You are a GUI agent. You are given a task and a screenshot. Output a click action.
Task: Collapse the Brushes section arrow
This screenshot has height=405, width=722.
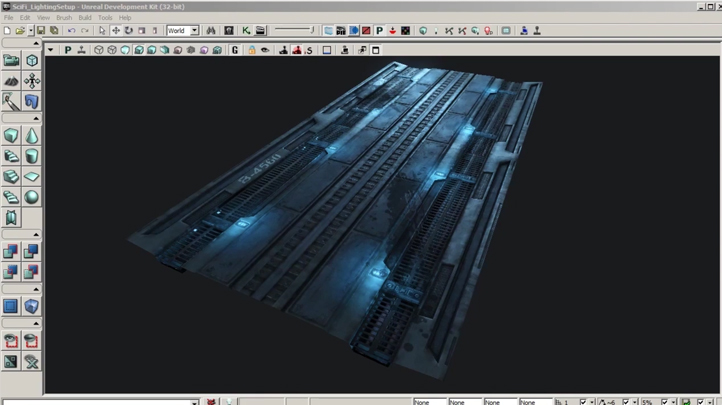pos(36,118)
